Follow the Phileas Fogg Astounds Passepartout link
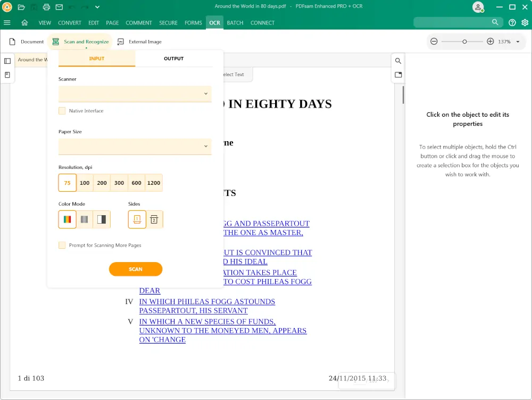The width and height of the screenshot is (532, 400). click(x=207, y=306)
